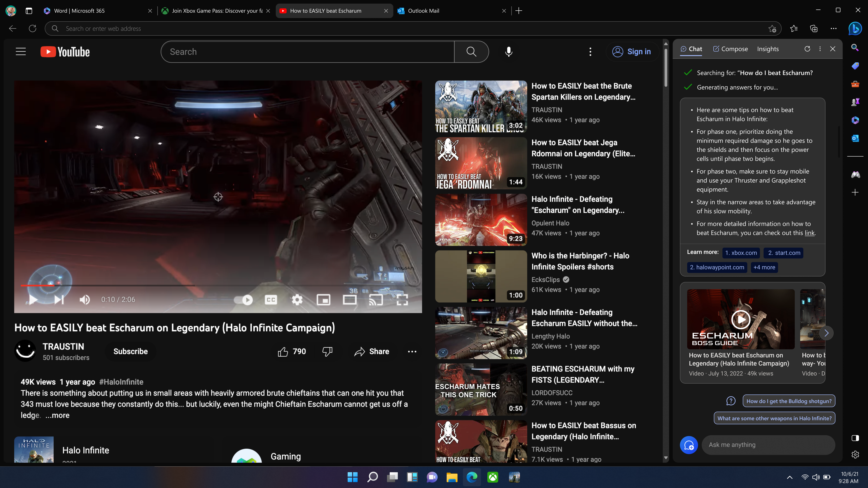Subscribe to TRAUSTIN channel
Screen dimensions: 868x488
[x=131, y=351]
